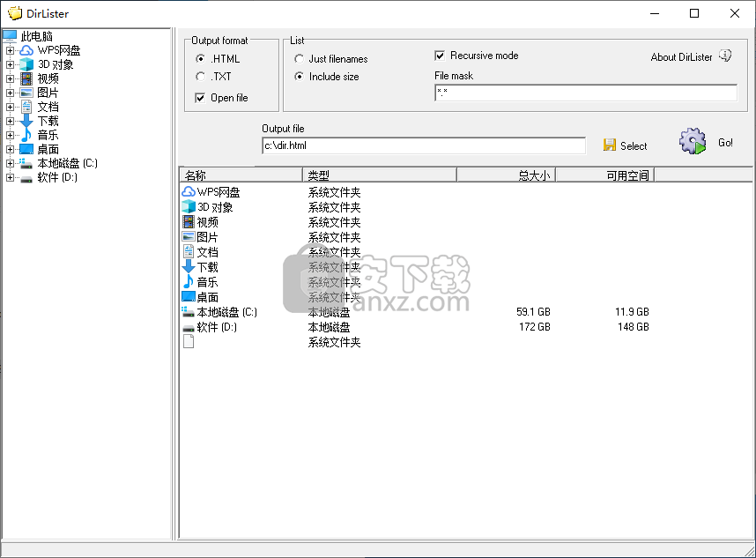Expand the 3D 对象 tree node
Screen dimensions: 756x558
[x=10, y=64]
